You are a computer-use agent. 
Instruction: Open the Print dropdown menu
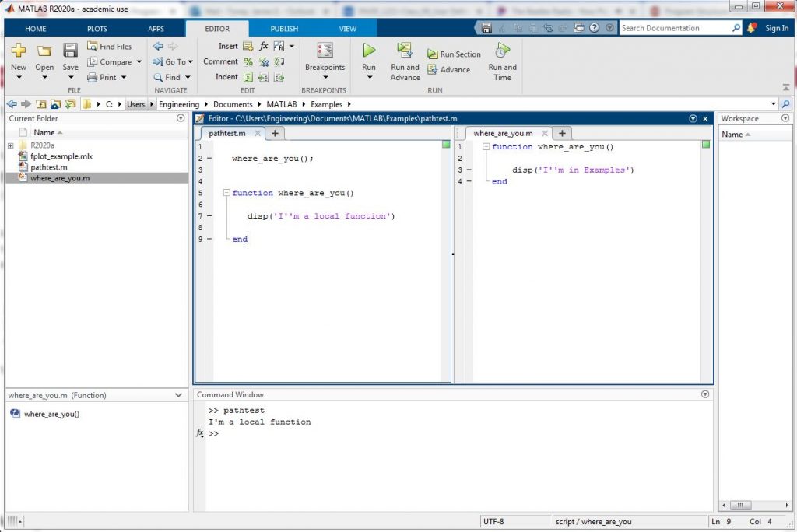point(123,78)
